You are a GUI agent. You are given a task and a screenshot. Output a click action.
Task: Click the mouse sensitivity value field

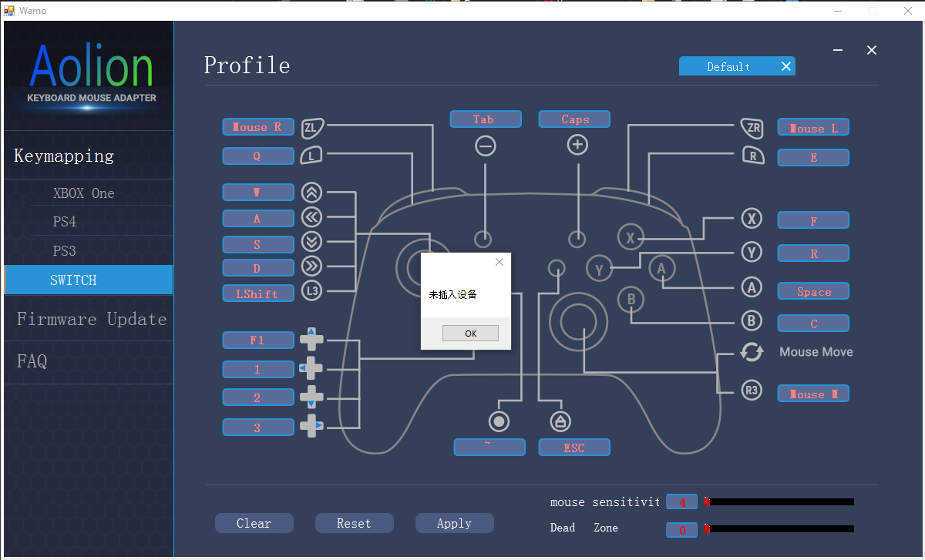coord(681,502)
